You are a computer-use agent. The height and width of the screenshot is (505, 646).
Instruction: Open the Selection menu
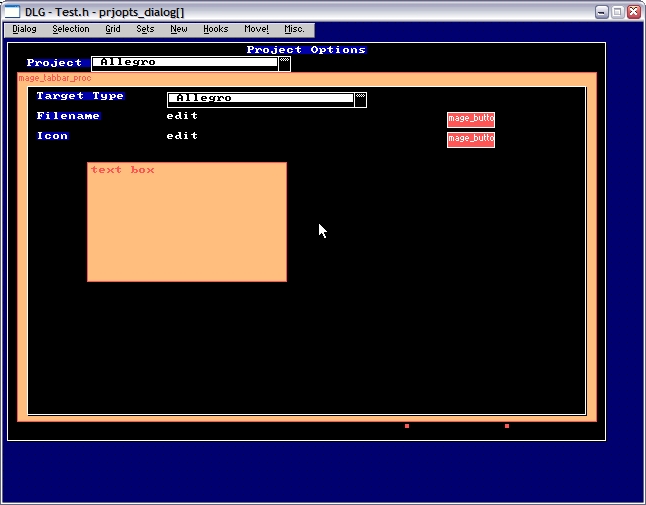(71, 30)
